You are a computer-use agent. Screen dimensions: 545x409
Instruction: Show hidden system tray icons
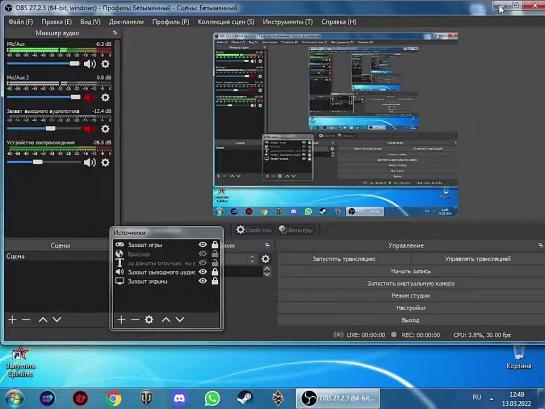[491, 399]
